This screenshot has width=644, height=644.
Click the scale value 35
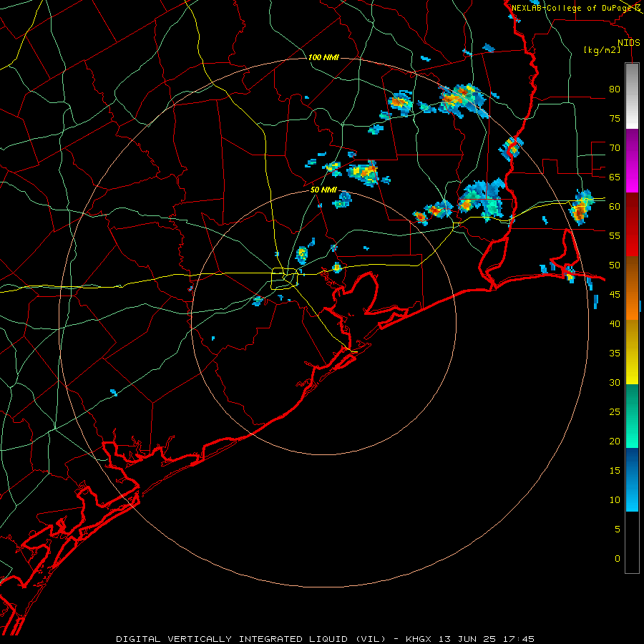click(615, 353)
